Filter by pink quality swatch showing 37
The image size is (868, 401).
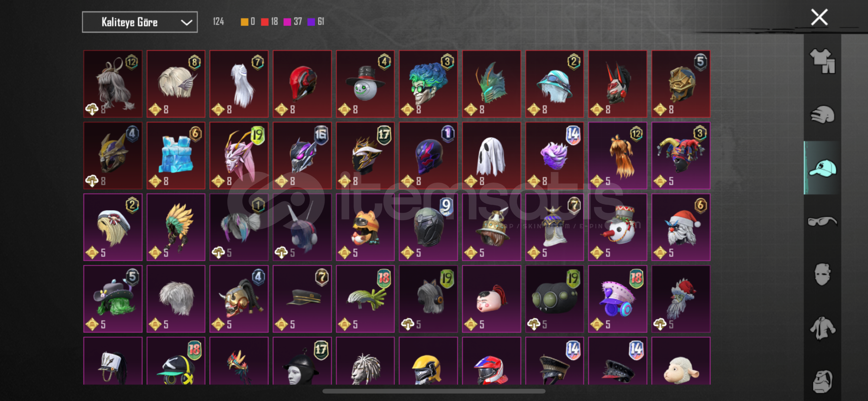(293, 22)
